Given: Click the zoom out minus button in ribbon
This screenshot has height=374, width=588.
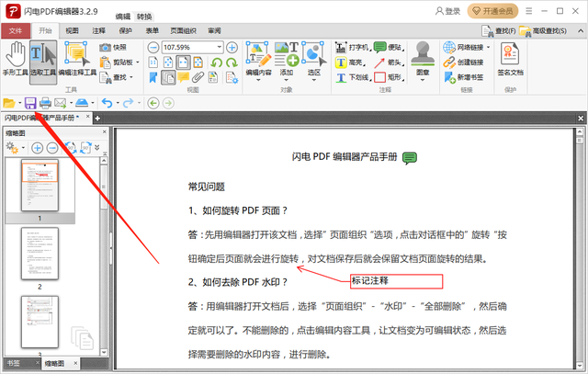Looking at the screenshot, I should (153, 48).
